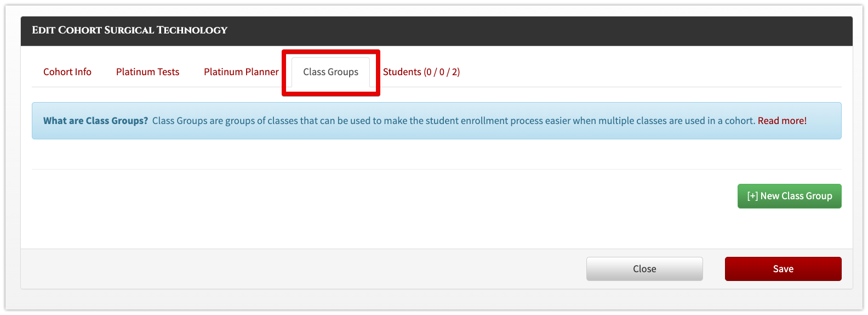
Task: Create a class group with New Class Group
Action: (789, 196)
